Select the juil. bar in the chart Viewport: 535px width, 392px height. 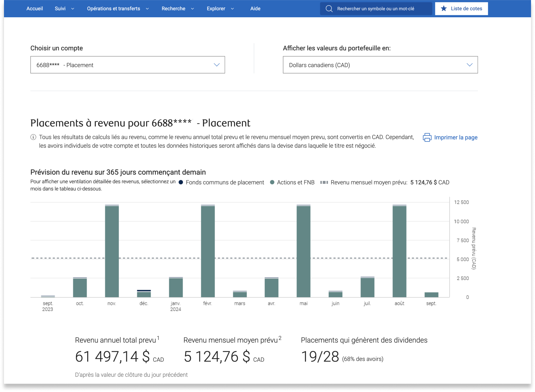click(368, 287)
